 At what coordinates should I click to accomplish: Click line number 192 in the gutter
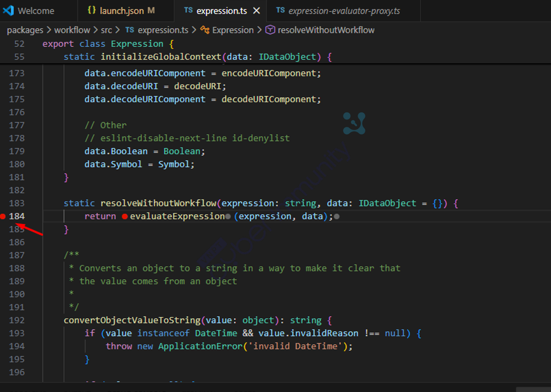pos(17,320)
